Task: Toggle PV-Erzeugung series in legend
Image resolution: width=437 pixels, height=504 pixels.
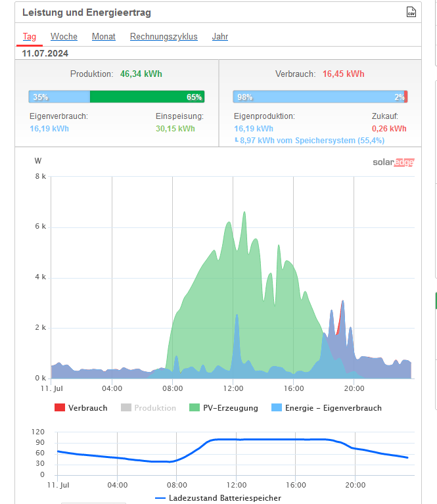Action: pyautogui.click(x=224, y=408)
